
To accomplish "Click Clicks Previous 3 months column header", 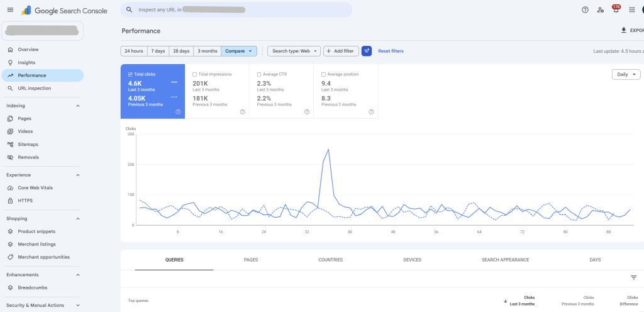I will pos(578,301).
